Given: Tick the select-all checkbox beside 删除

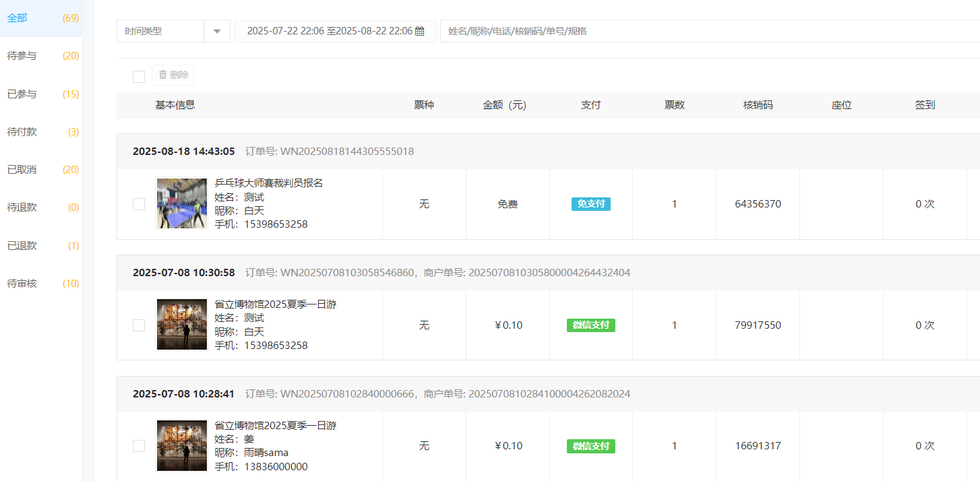Looking at the screenshot, I should [139, 76].
